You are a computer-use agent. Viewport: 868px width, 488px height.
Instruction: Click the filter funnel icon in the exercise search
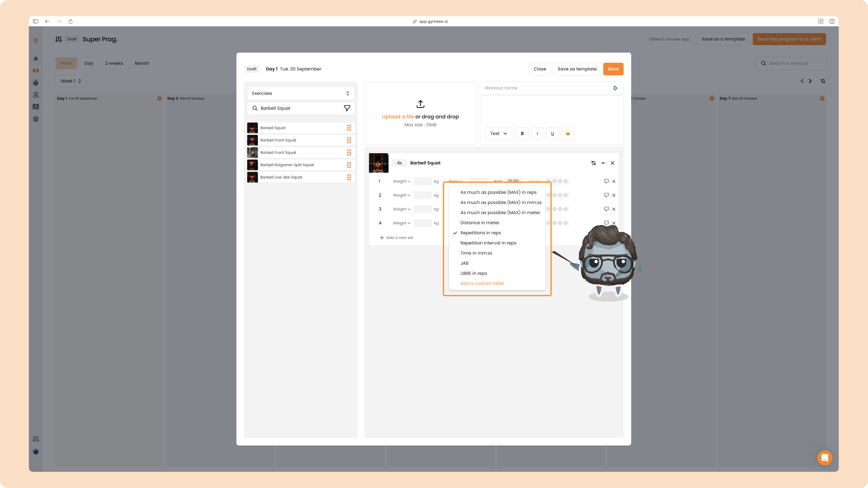click(x=347, y=108)
